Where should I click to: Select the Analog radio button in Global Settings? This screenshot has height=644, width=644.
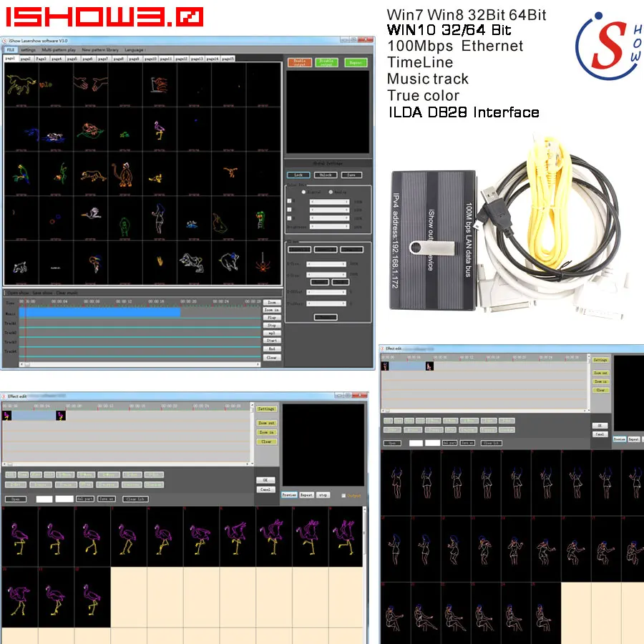click(331, 192)
